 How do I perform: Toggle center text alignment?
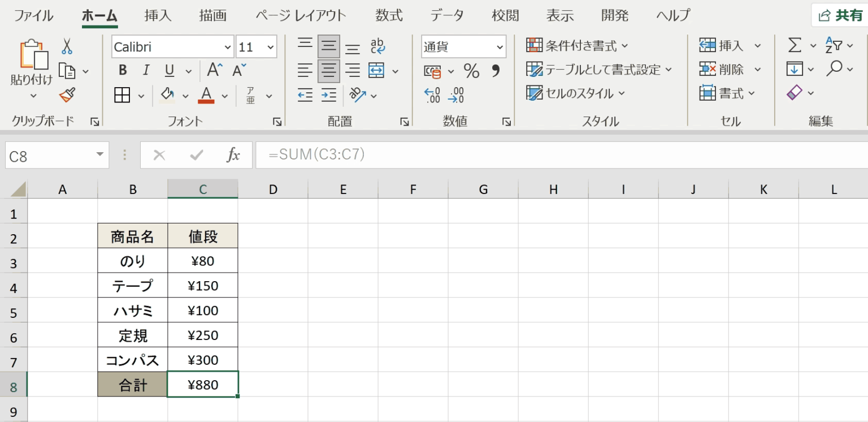(x=328, y=70)
